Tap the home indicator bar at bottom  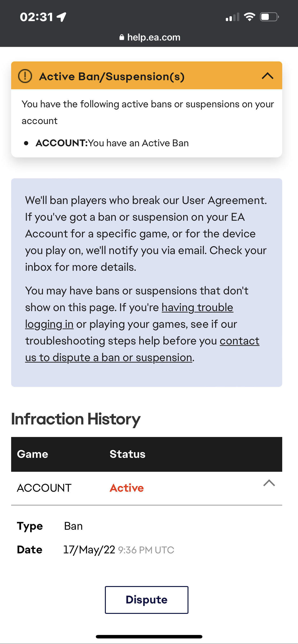click(x=149, y=637)
